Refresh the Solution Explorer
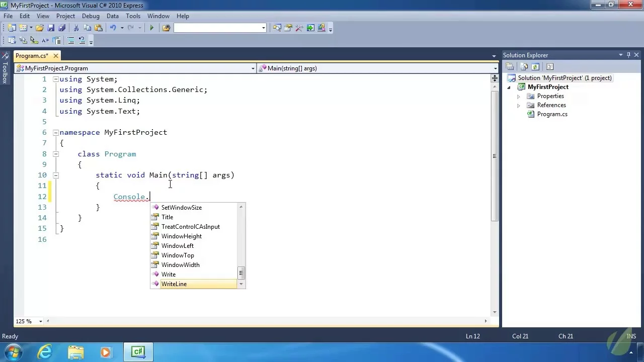The width and height of the screenshot is (644, 362). tap(535, 66)
